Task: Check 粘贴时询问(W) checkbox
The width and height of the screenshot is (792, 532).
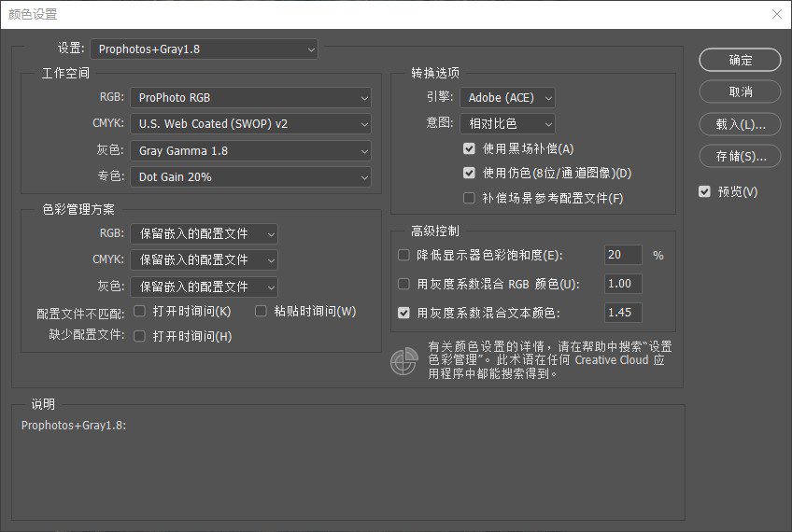Action: click(261, 311)
